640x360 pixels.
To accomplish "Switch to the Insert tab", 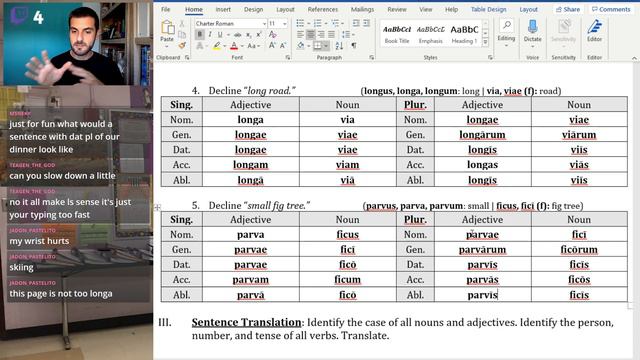I will click(x=223, y=9).
